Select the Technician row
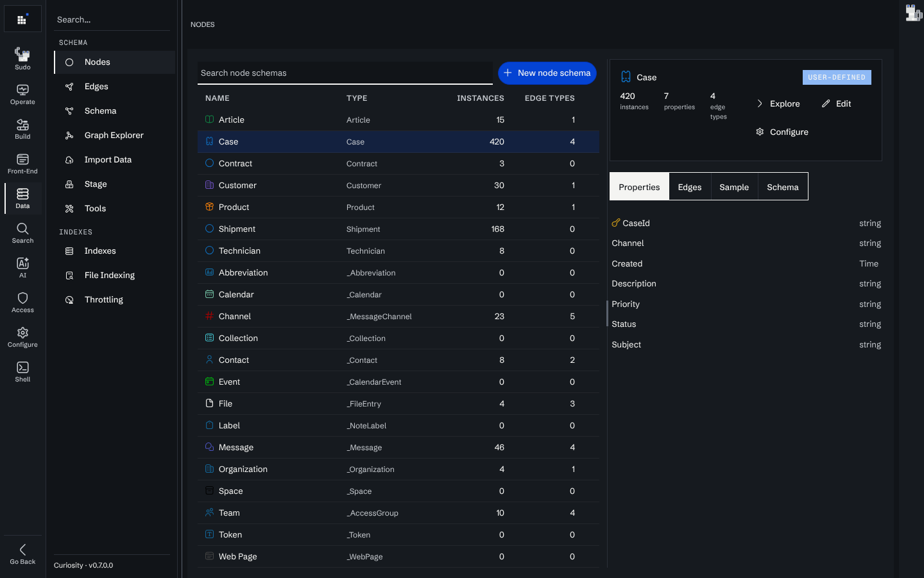 click(398, 251)
